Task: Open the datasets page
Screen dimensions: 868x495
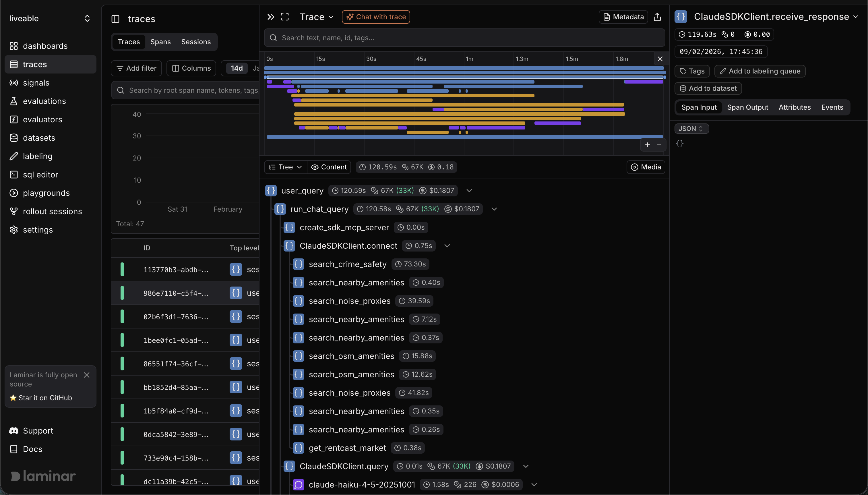Action: pos(39,138)
